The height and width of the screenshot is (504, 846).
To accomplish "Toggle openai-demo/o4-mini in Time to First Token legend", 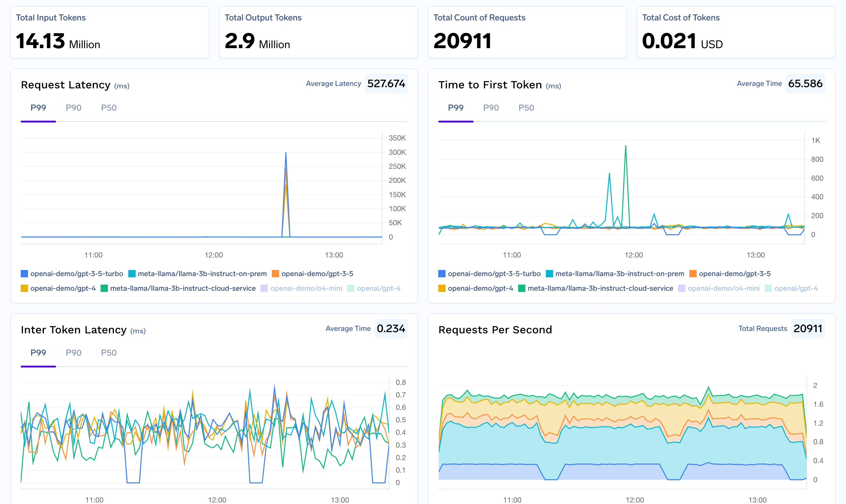I will (723, 288).
